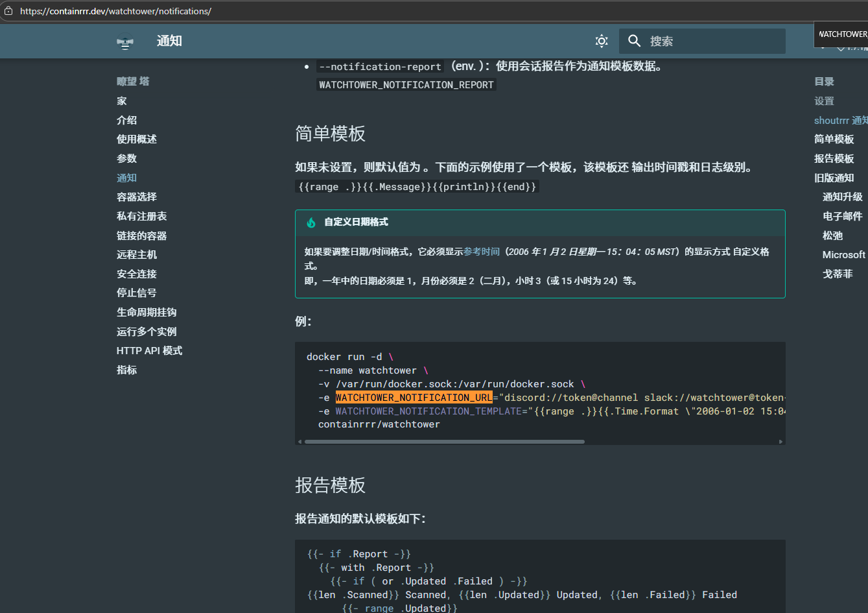Click the code block scroll-left arrow
The width and height of the screenshot is (868, 613).
pos(299,442)
